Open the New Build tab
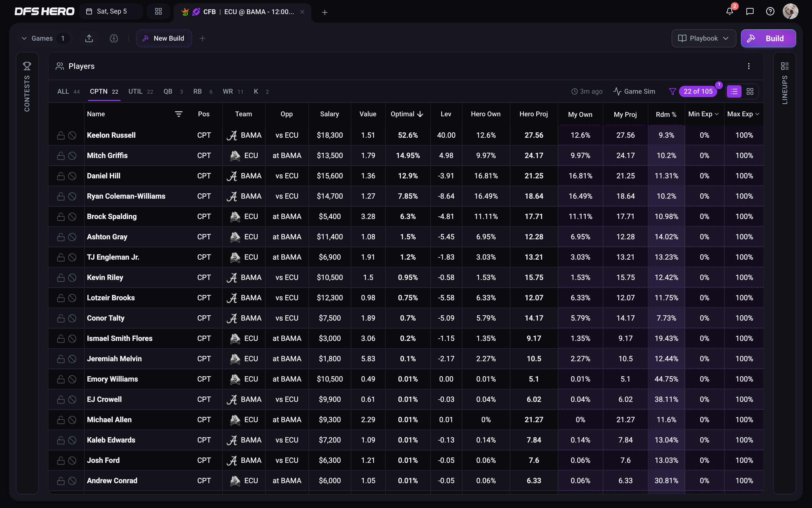The image size is (812, 508). click(164, 38)
